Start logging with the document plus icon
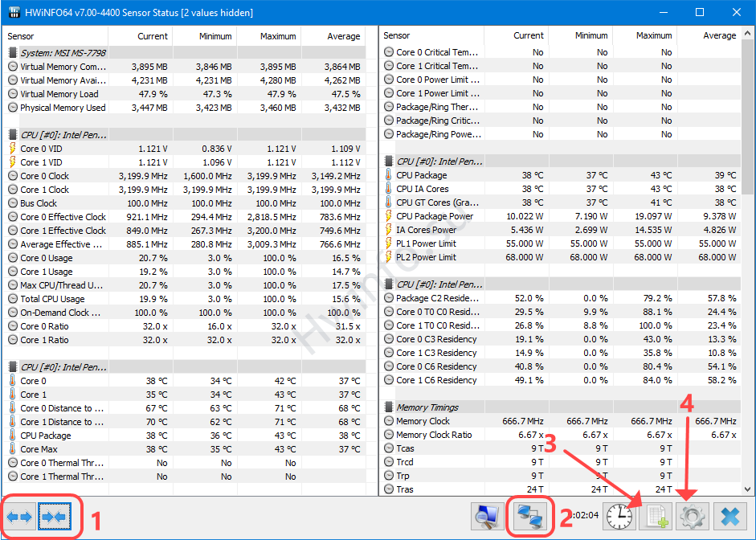Screen dimensions: 756x540 (654, 517)
